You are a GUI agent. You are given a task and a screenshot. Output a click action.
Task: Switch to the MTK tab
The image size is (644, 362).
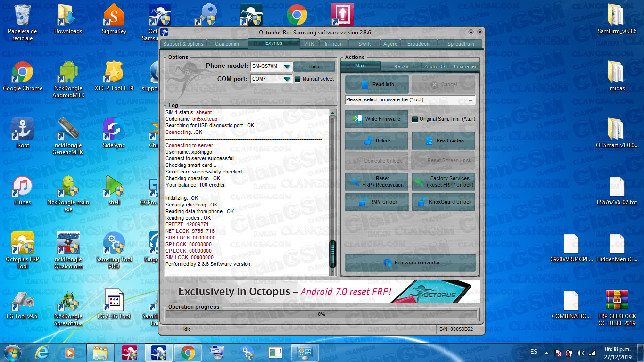[309, 44]
